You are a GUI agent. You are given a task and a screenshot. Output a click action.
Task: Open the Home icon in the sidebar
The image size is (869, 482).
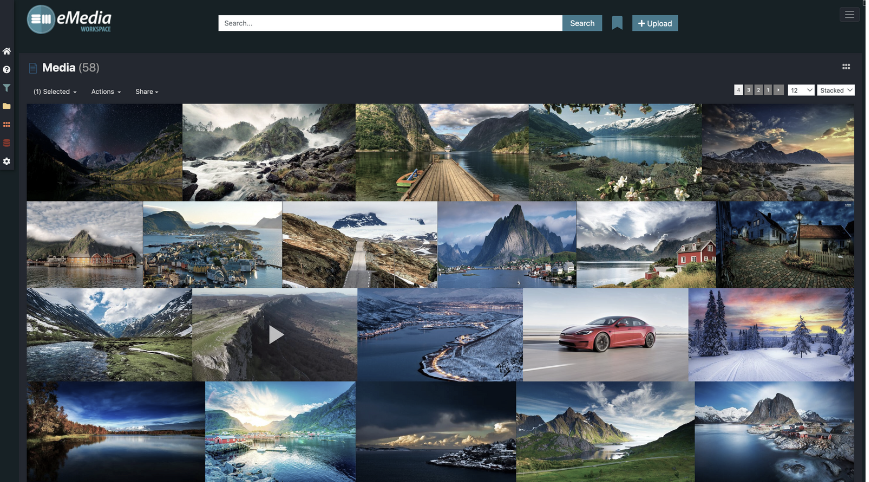point(7,52)
